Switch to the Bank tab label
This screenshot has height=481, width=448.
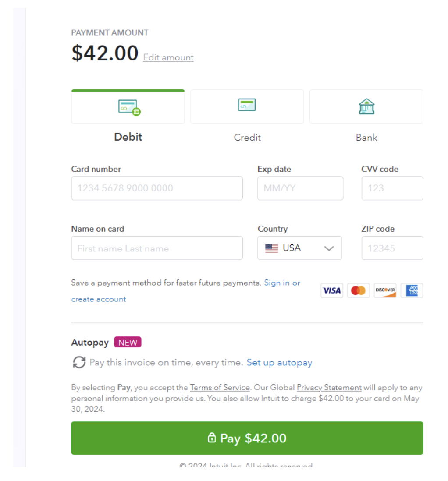pyautogui.click(x=366, y=138)
